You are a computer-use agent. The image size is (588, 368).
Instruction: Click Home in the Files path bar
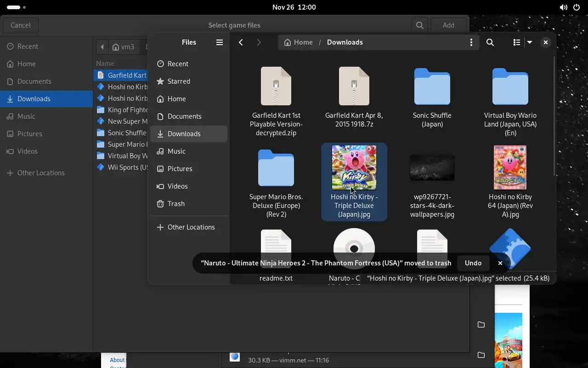click(299, 42)
